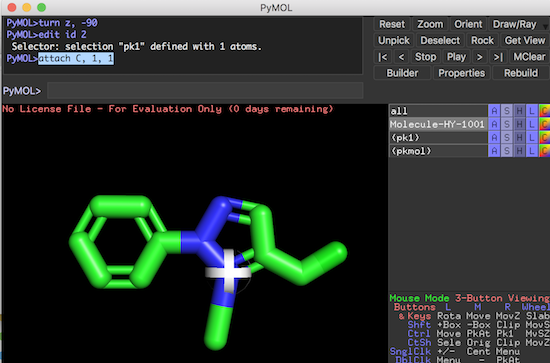Image resolution: width=550 pixels, height=363 pixels.
Task: Click the picked atom white cross marker
Action: coord(228,271)
